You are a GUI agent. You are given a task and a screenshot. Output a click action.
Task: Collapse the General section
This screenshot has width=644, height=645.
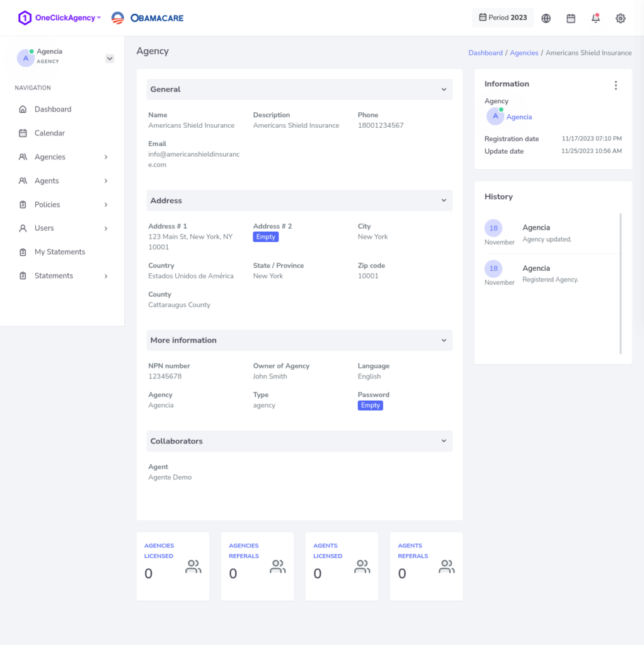pyautogui.click(x=444, y=89)
